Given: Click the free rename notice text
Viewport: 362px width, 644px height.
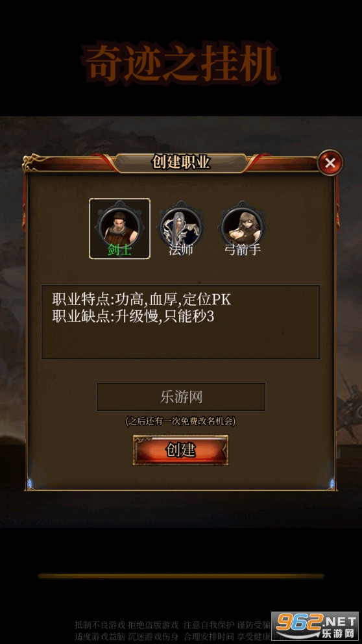Looking at the screenshot, I should point(180,421).
